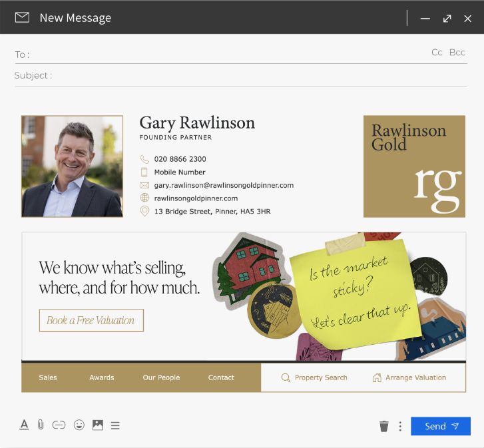
Task: Add Bcc recipients
Action: (x=457, y=52)
